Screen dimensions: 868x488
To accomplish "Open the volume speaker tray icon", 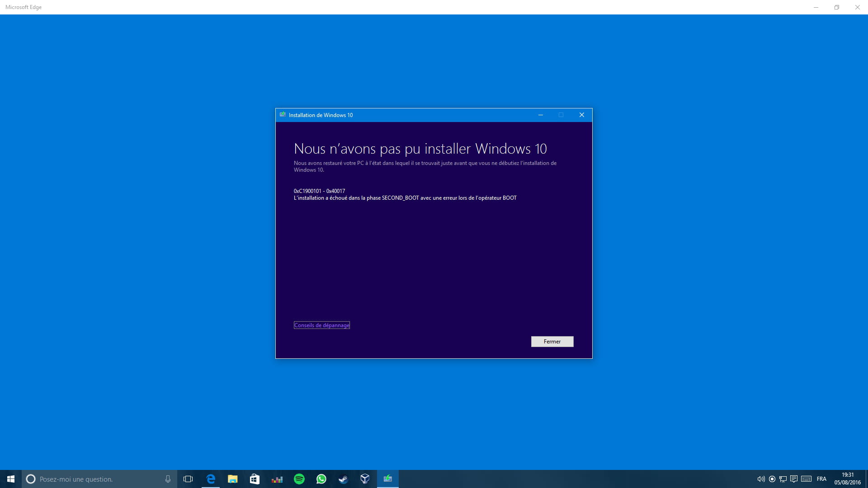I will pos(761,479).
